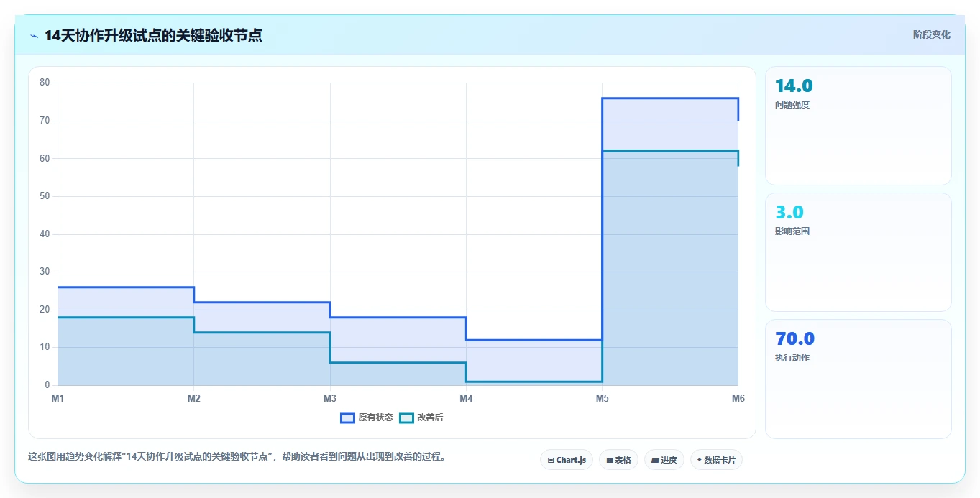Viewport: 980px width, 498px height.
Task: Toggle the 改善后 legend series
Action: [x=421, y=418]
